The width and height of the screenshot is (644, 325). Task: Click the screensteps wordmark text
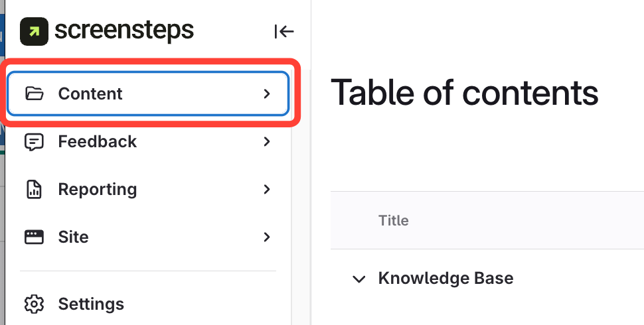[x=124, y=31]
